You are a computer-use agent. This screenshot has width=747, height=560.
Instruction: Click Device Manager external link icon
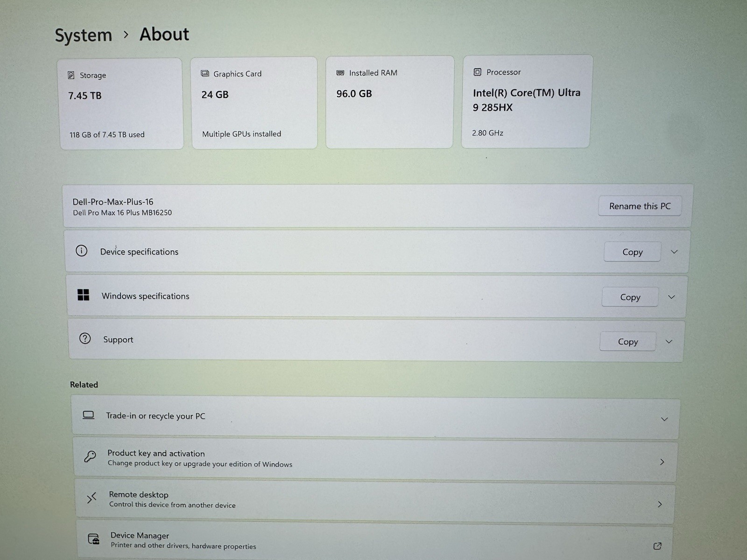[x=657, y=546]
